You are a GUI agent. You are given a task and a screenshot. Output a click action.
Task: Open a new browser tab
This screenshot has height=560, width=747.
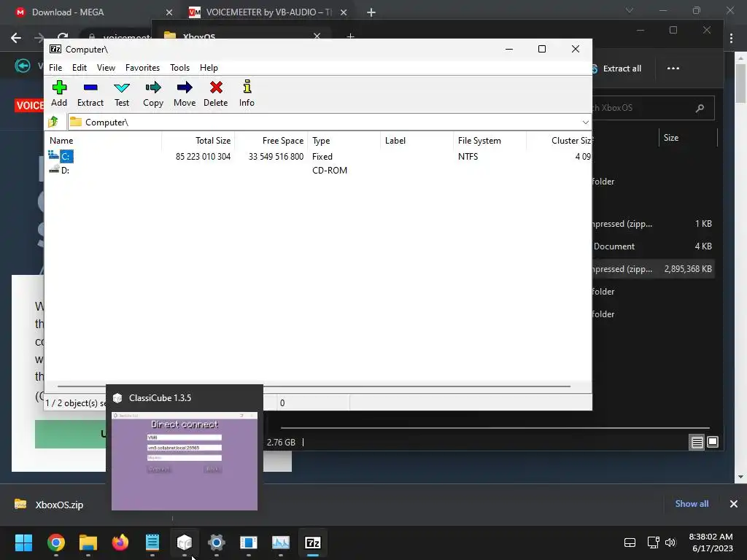[371, 12]
